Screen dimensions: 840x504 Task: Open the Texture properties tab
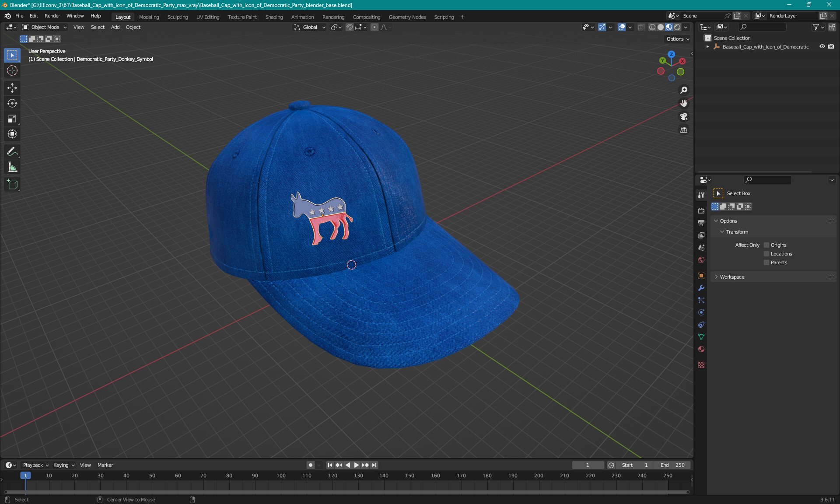pyautogui.click(x=701, y=365)
